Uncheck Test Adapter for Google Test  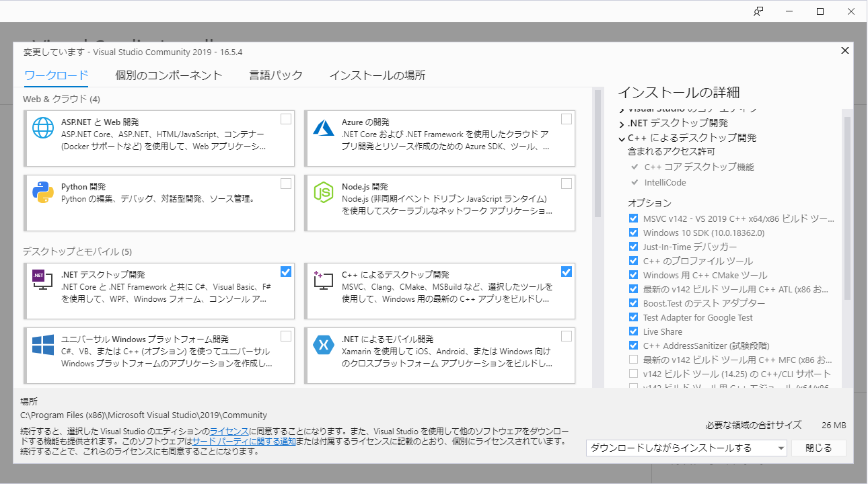(x=633, y=317)
